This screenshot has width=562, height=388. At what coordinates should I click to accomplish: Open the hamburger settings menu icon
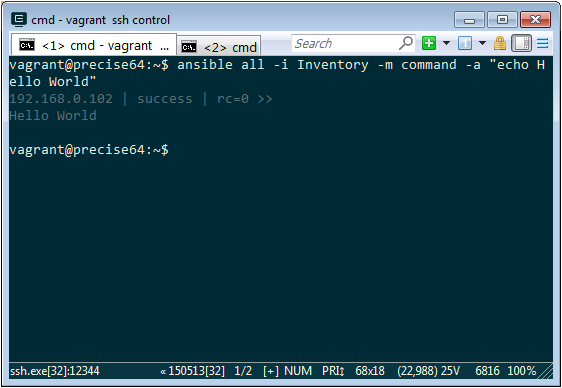point(542,43)
